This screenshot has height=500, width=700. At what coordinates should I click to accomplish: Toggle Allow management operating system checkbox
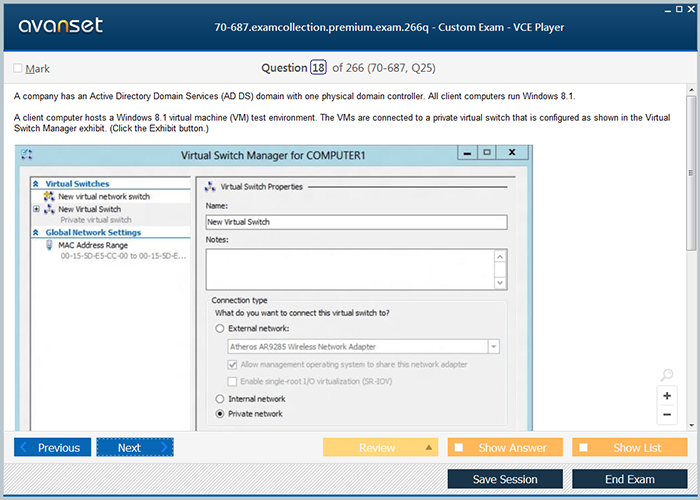tap(232, 364)
